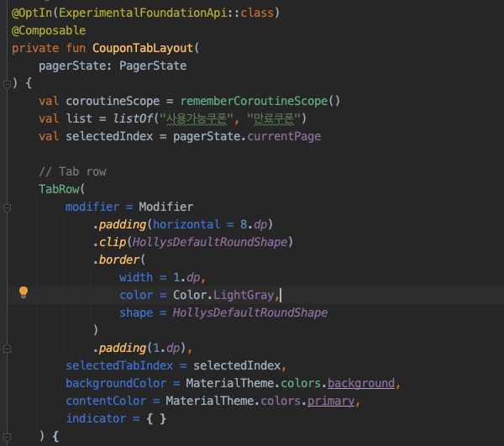This screenshot has width=504, height=446.
Task: Click the coroutineScope variable name
Action: [x=113, y=102]
